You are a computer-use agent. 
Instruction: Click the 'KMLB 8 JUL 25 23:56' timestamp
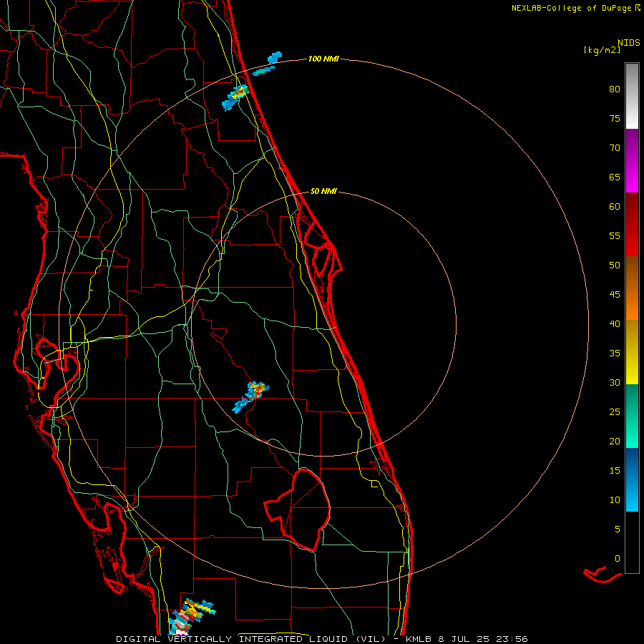point(467,639)
